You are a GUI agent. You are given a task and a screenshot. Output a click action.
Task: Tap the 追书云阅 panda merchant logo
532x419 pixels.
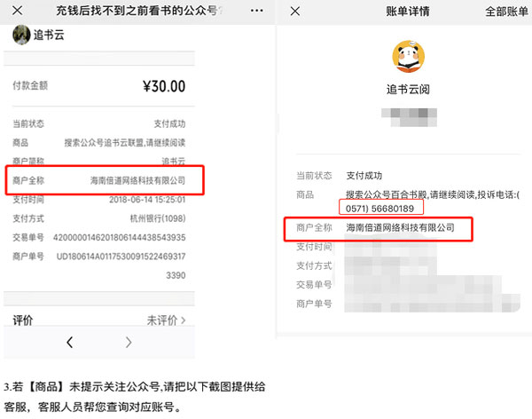(409, 57)
